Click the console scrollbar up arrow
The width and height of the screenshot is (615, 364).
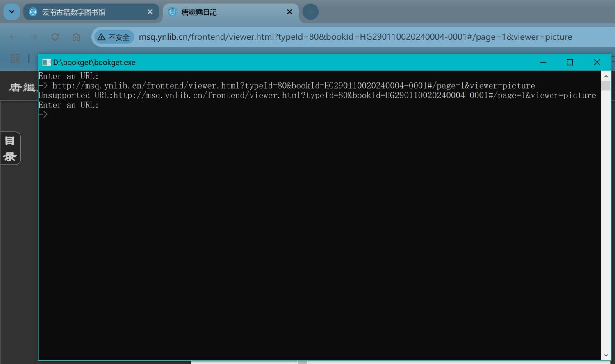(x=606, y=76)
